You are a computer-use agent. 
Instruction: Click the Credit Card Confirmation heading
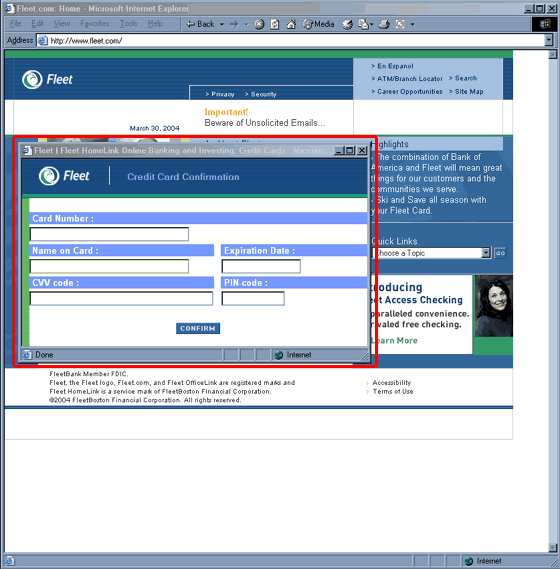183,177
